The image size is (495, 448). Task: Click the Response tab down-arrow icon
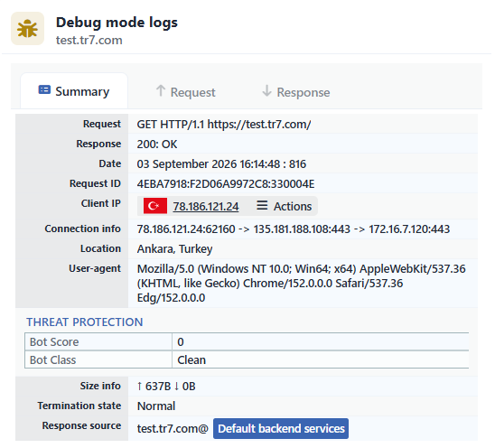[266, 91]
